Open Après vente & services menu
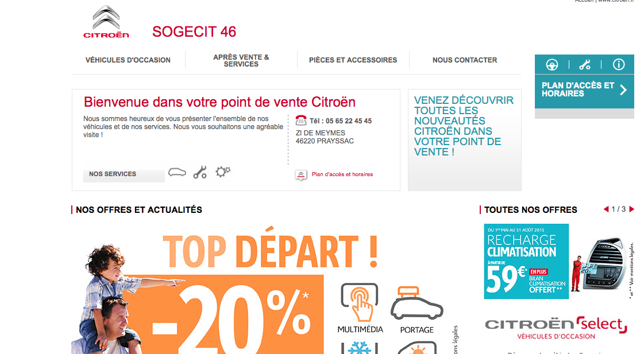 pyautogui.click(x=241, y=61)
